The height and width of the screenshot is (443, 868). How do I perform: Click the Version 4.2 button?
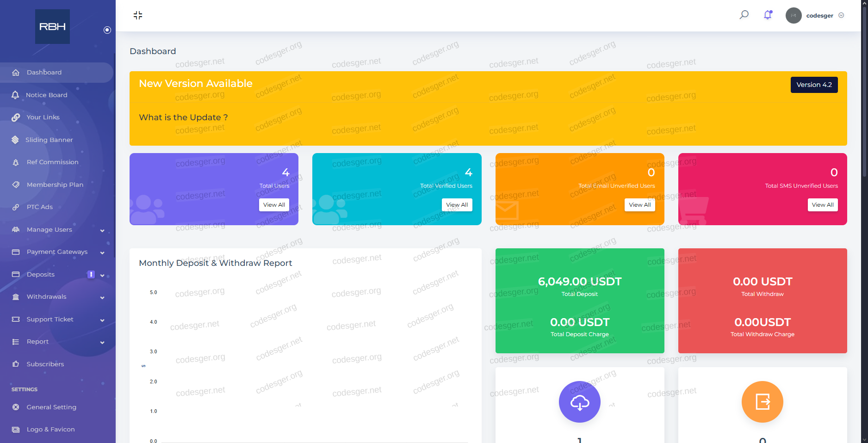click(x=814, y=85)
